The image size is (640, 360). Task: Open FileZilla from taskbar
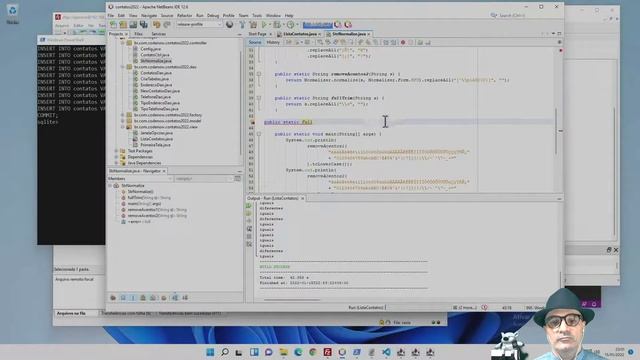[x=327, y=352]
